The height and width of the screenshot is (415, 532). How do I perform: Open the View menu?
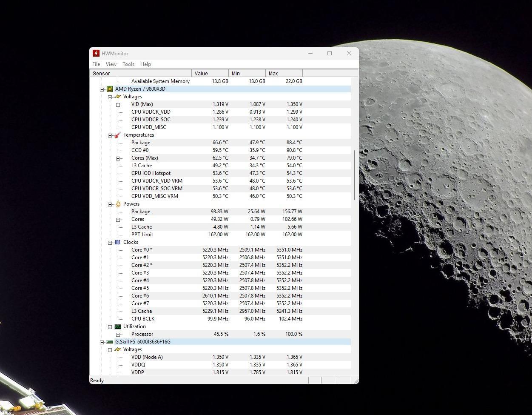pyautogui.click(x=111, y=64)
